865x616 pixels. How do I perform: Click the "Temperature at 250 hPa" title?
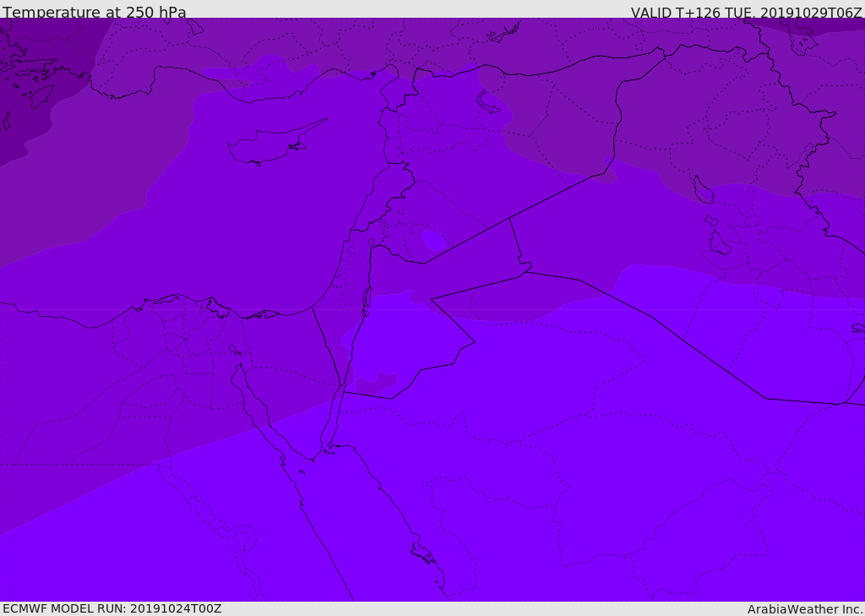95,12
